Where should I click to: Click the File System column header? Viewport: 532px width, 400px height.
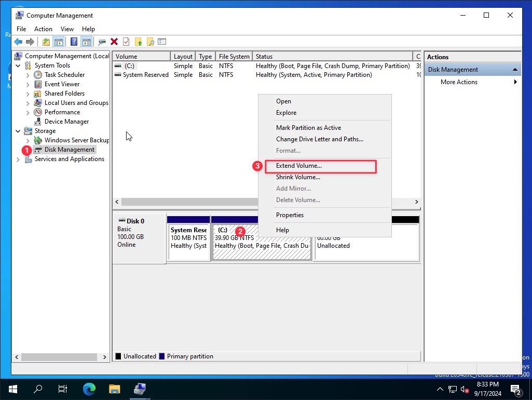point(234,57)
